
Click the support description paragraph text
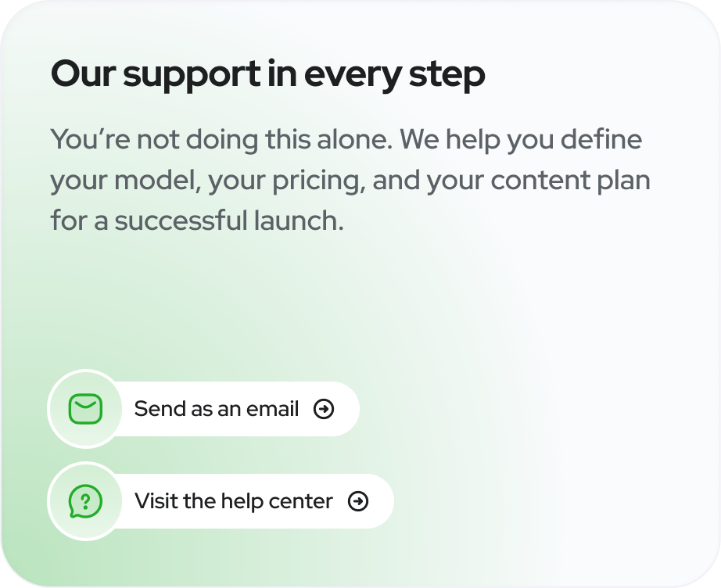[350, 180]
